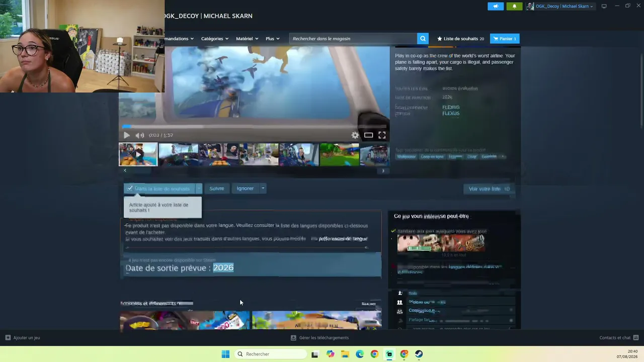This screenshot has height=362, width=644.
Task: Open Liste de souhaits in header
Action: coord(460,39)
